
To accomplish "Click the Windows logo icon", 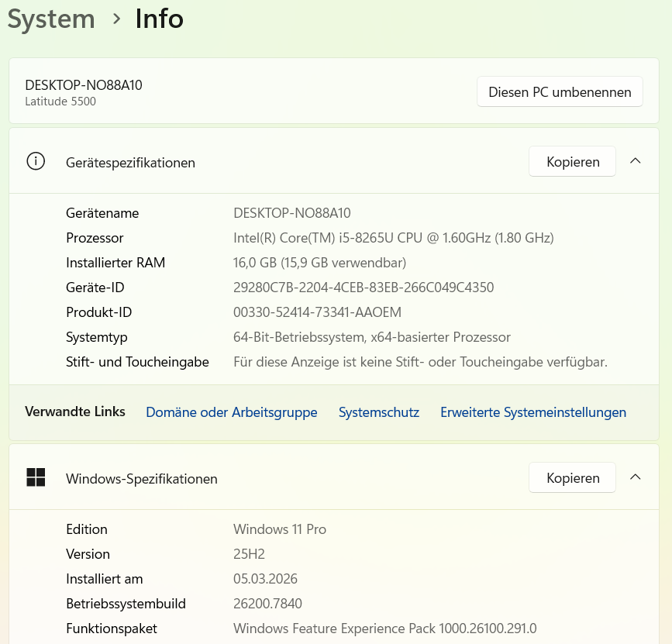I will click(36, 477).
